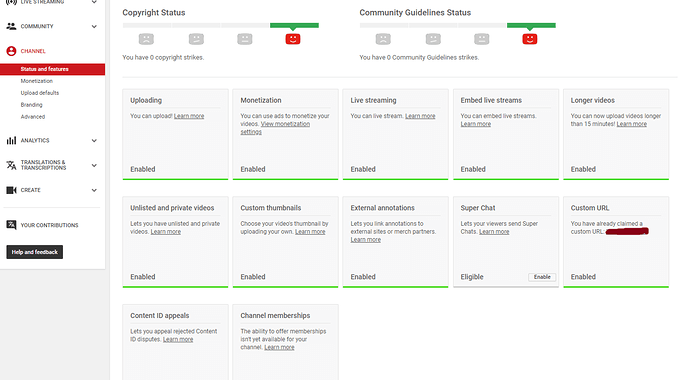The image size is (690, 380).
Task: Expand the Live Streaming chevron
Action: click(x=94, y=2)
